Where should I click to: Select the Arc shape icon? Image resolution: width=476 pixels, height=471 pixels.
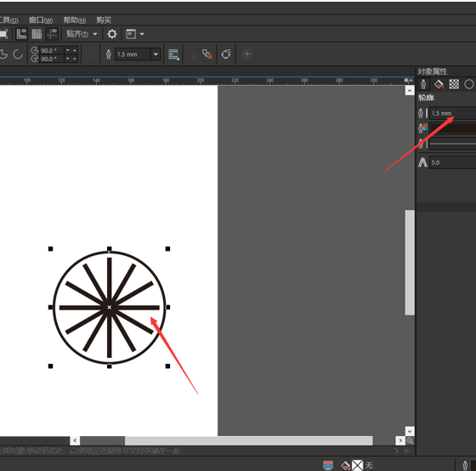pos(18,54)
